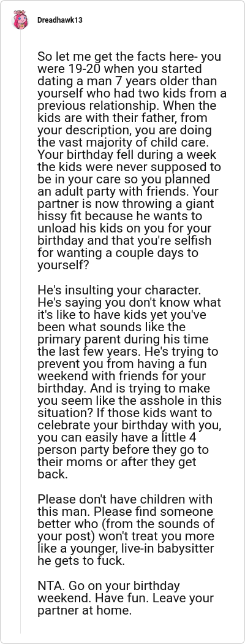This screenshot has height=644, width=245.
Task: Click the paragraph beginning 'He's insulting your character'
Action: (x=130, y=382)
